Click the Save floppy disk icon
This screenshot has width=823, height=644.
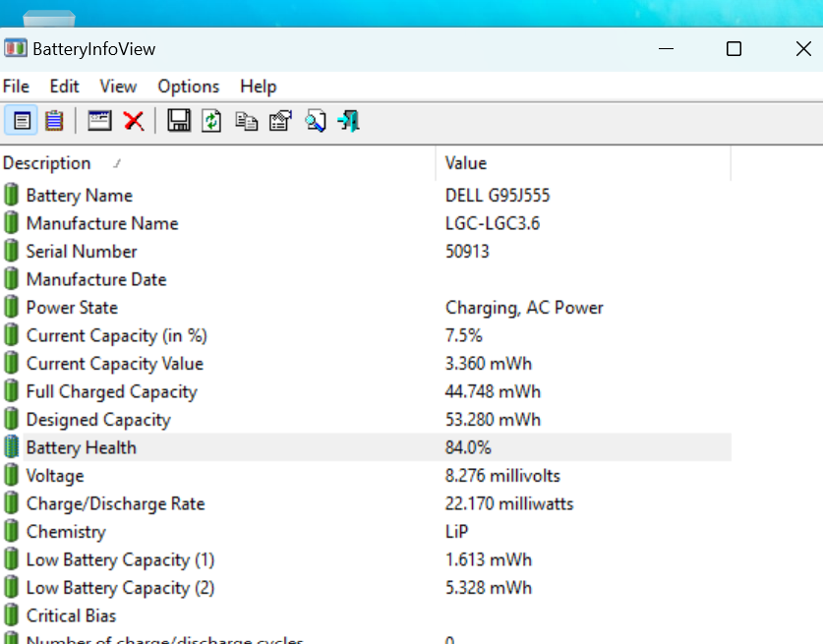179,121
